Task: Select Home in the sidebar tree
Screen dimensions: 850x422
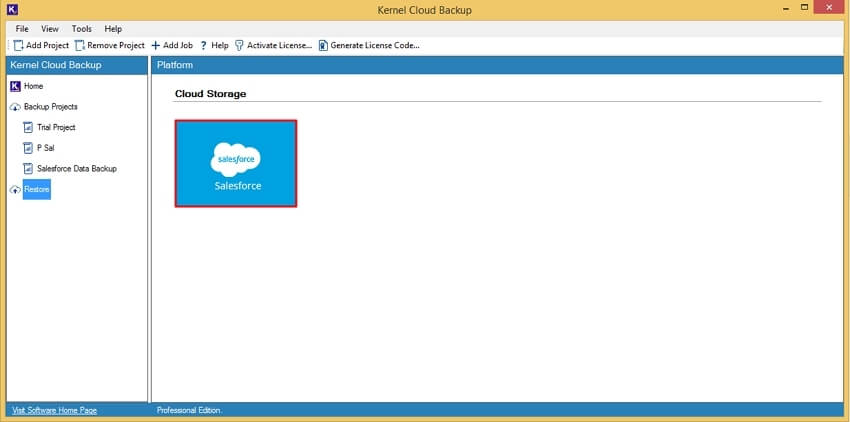Action: pos(34,86)
